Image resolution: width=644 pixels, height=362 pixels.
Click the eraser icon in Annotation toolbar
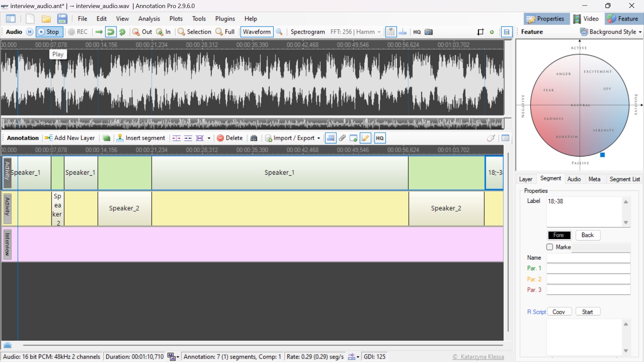(491, 138)
